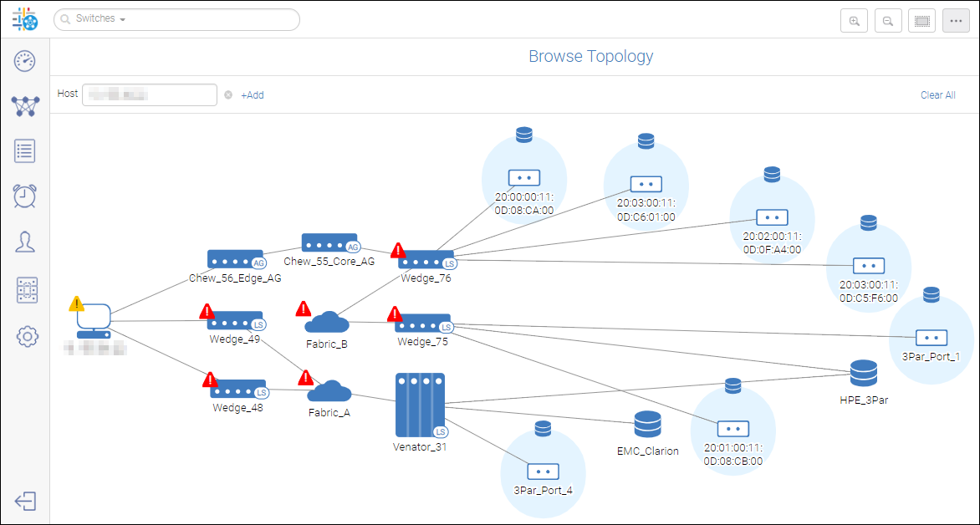Select the Wedge_76 switch node
This screenshot has height=525, width=980.
click(x=426, y=260)
